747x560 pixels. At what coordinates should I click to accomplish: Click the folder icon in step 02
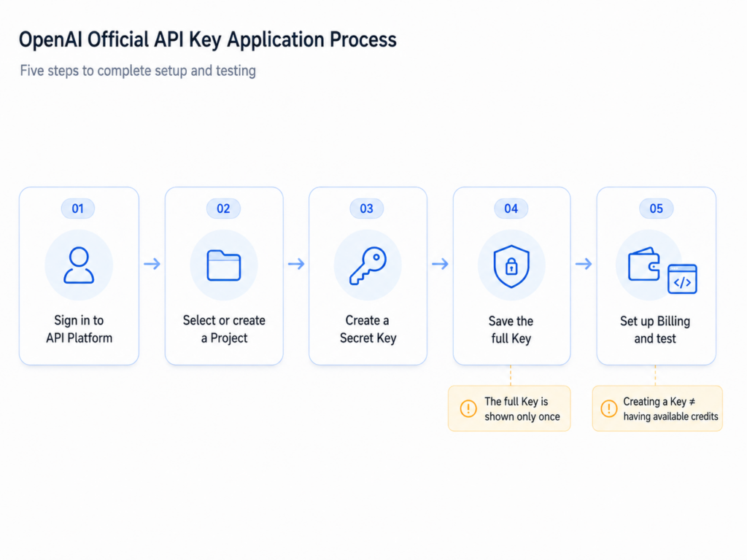point(223,265)
